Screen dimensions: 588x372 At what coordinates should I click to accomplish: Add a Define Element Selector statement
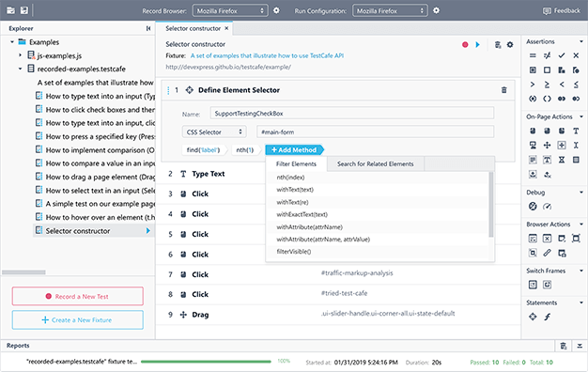click(x=533, y=317)
